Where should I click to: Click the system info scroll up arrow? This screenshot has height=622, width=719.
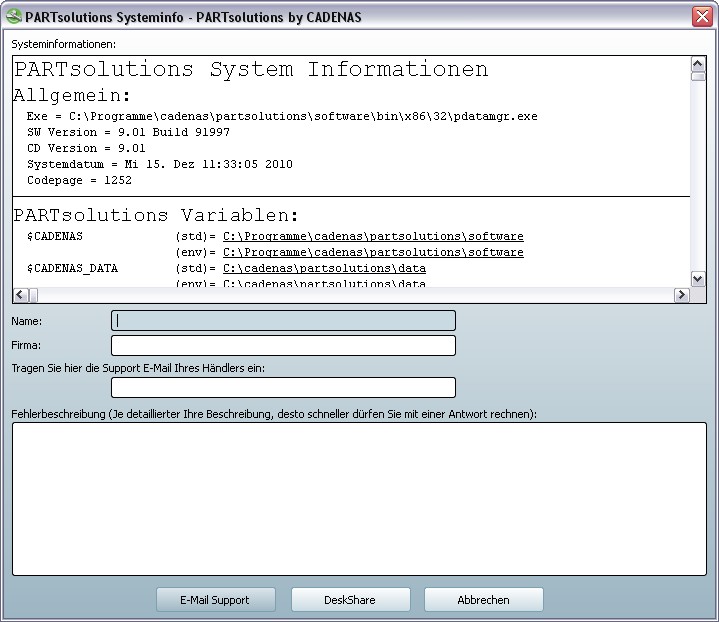point(697,64)
